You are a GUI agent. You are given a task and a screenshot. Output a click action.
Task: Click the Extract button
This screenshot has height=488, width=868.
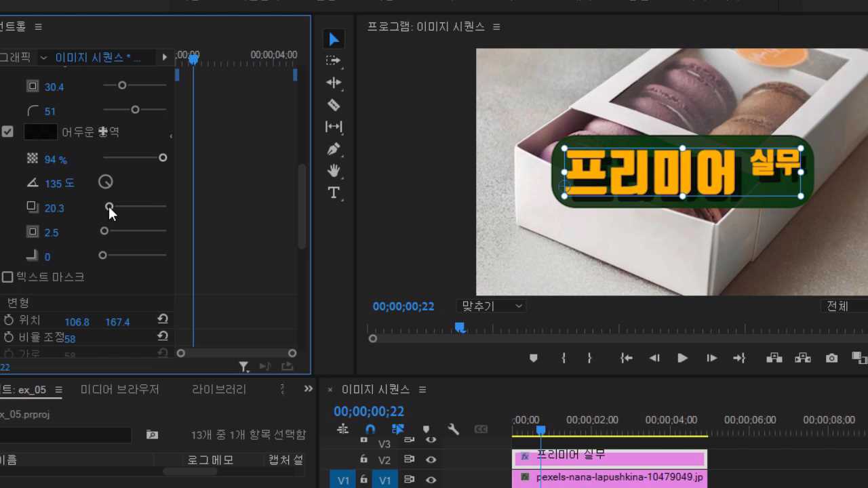tap(803, 358)
